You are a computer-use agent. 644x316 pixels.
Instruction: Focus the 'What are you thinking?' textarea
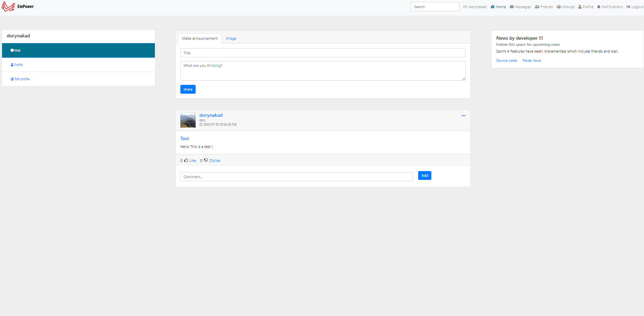323,71
